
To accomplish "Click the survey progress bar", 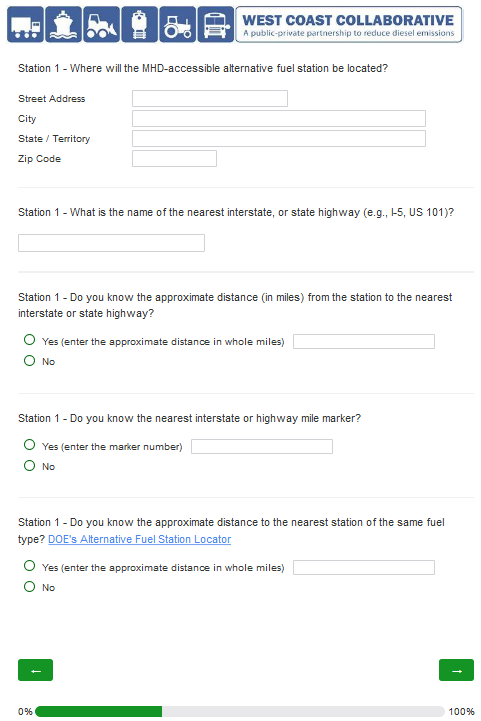I will [x=240, y=711].
